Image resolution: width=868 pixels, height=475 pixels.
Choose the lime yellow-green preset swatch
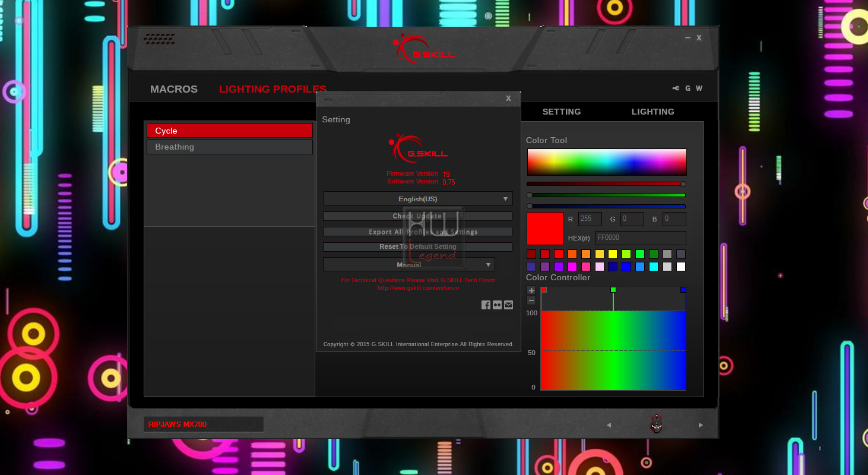click(x=626, y=254)
